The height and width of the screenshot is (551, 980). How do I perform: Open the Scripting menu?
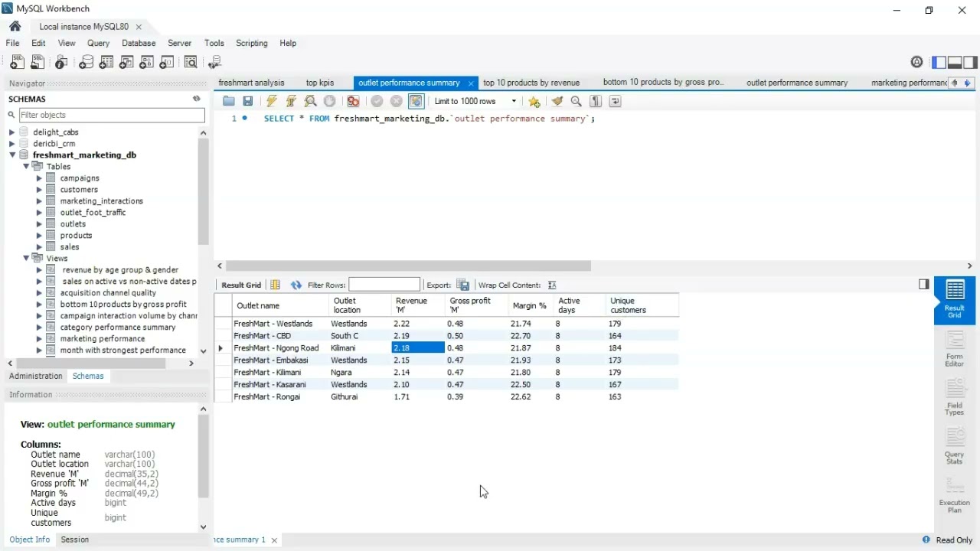pyautogui.click(x=252, y=43)
